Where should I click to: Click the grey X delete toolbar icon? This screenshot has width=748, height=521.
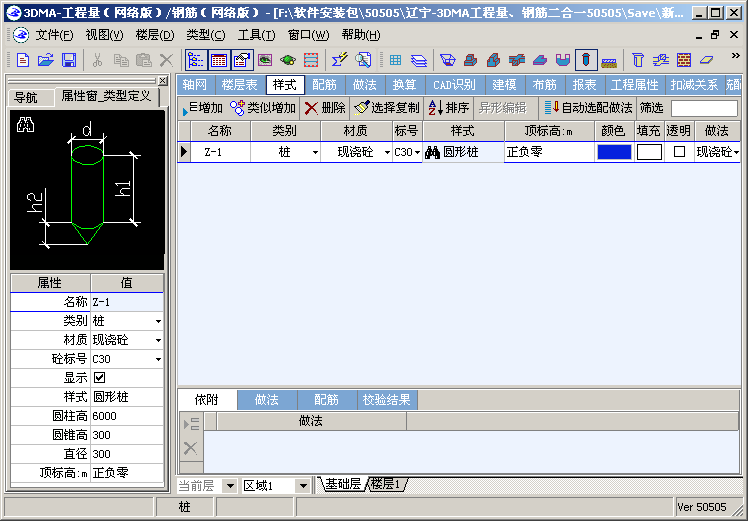pos(166,60)
